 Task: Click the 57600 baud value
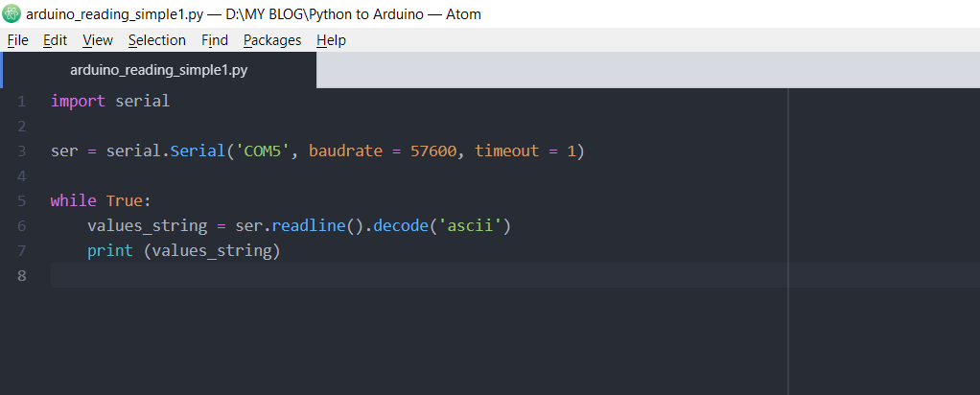pos(433,151)
